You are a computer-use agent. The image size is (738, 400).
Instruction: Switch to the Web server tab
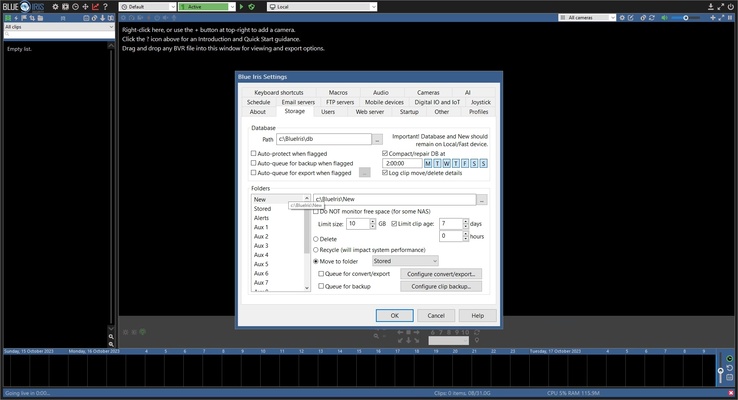369,112
